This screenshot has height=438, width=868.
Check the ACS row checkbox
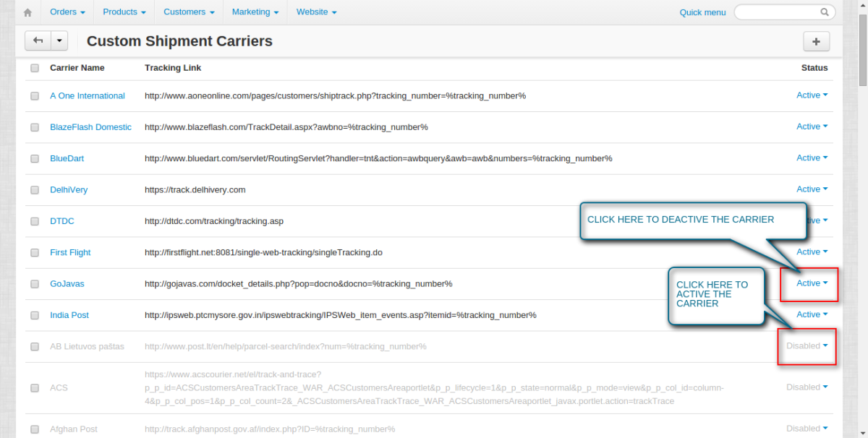tap(35, 388)
